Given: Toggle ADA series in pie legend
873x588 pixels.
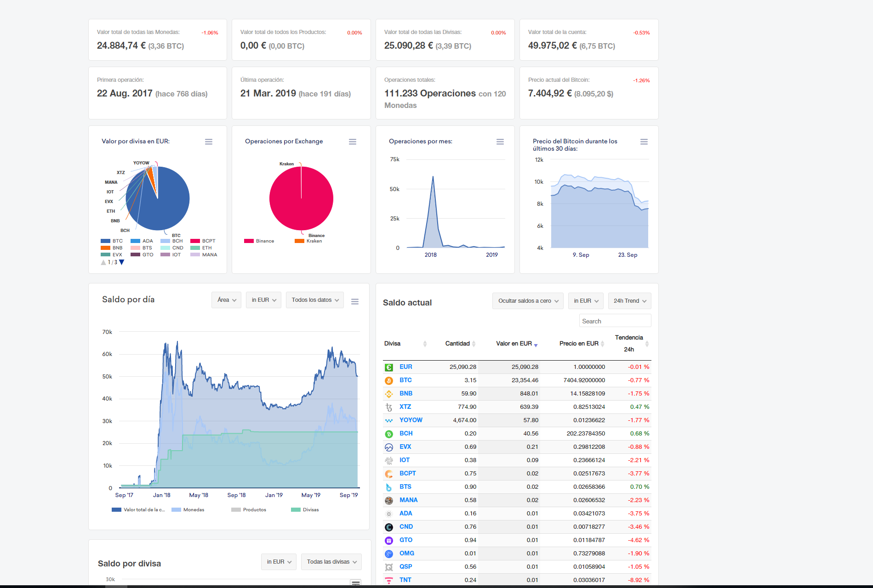Looking at the screenshot, I should [142, 241].
